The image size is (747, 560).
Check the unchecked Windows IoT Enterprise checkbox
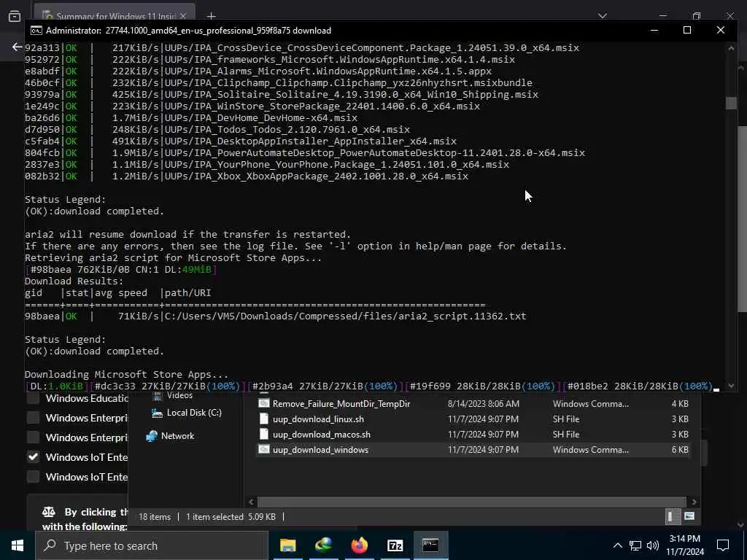tap(33, 476)
